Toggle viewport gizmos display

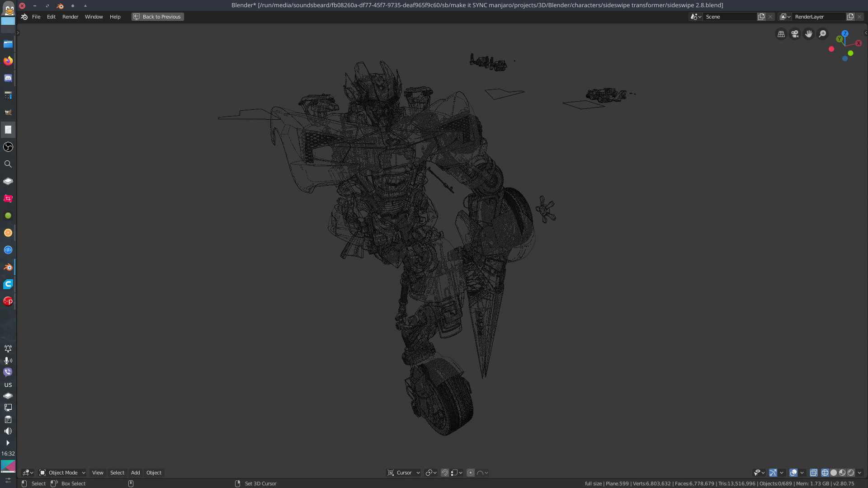coord(773,473)
